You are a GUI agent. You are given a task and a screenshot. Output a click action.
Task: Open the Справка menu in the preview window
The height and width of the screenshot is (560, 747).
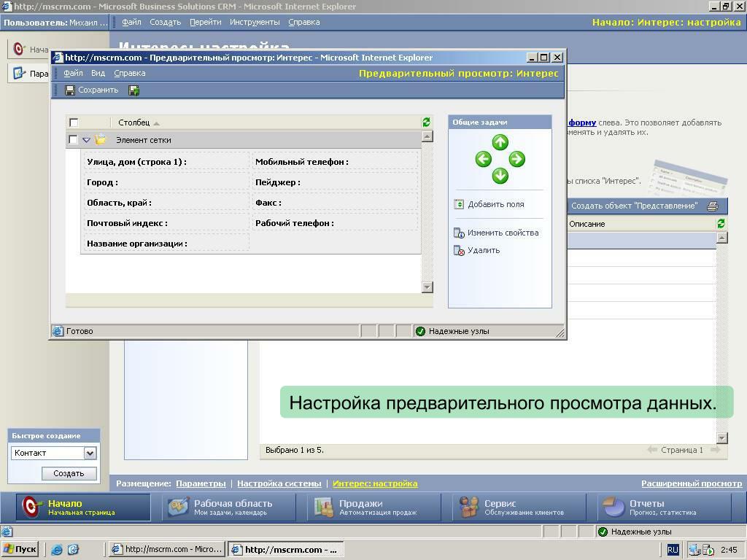pos(130,73)
